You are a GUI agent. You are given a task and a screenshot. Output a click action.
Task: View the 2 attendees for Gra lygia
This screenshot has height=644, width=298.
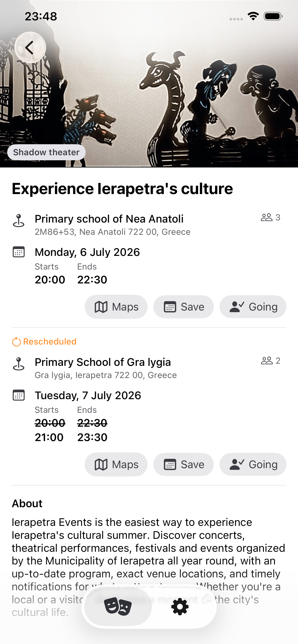270,361
